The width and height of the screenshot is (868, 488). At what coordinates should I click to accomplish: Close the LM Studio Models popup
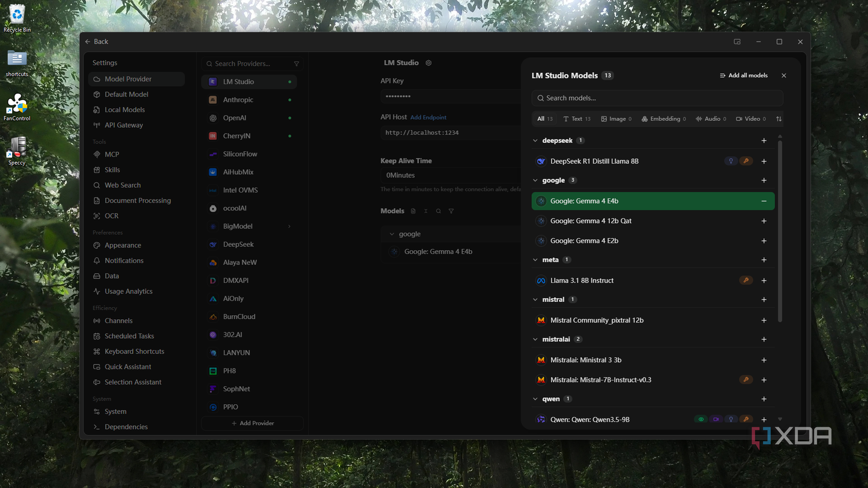click(784, 76)
